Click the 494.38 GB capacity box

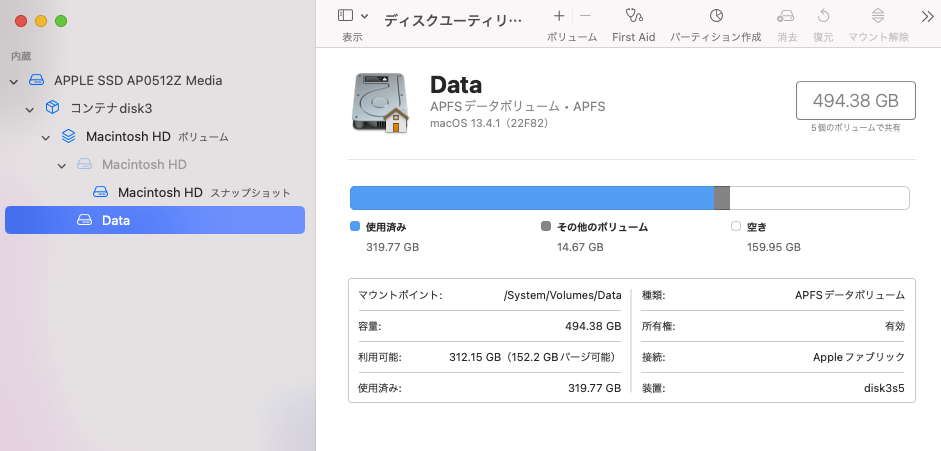pyautogui.click(x=856, y=100)
